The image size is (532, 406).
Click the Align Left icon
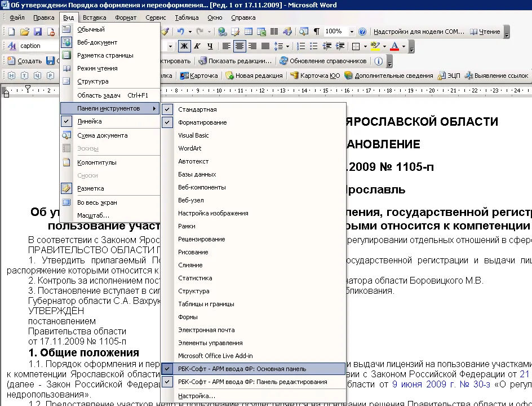click(x=227, y=46)
